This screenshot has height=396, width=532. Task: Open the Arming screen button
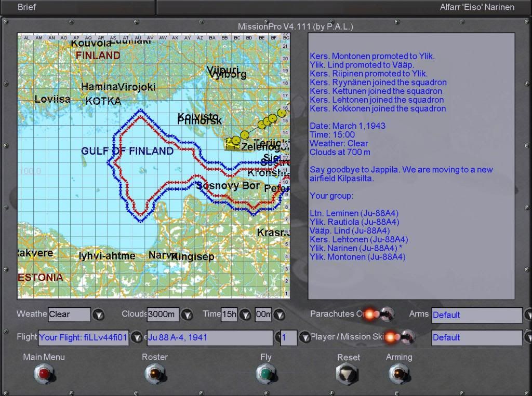398,373
